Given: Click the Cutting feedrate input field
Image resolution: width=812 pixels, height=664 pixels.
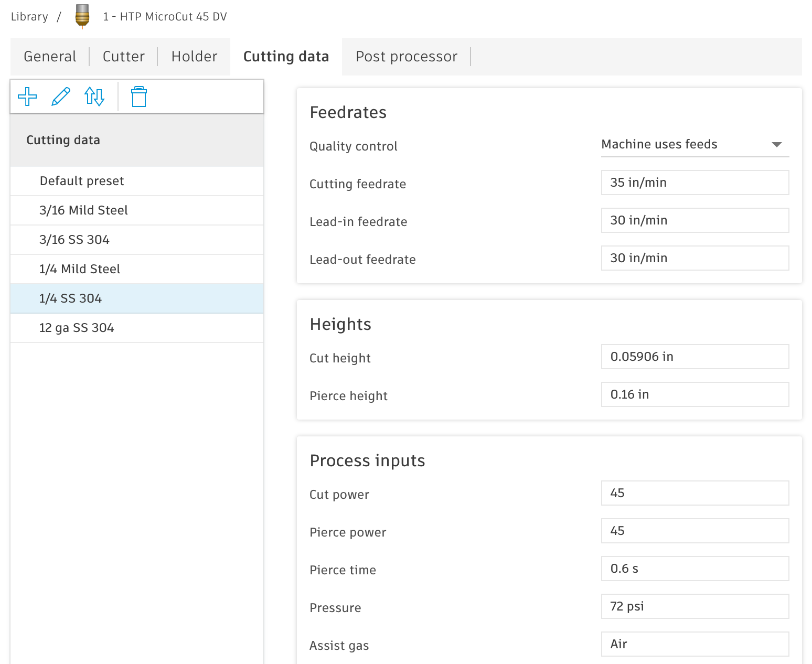Looking at the screenshot, I should (695, 183).
